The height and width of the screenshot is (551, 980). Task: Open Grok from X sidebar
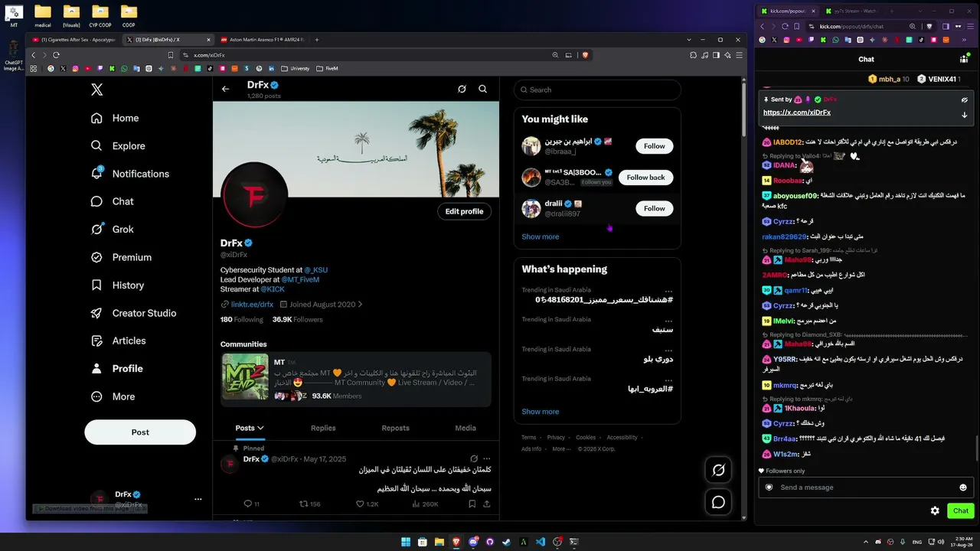[x=113, y=230]
